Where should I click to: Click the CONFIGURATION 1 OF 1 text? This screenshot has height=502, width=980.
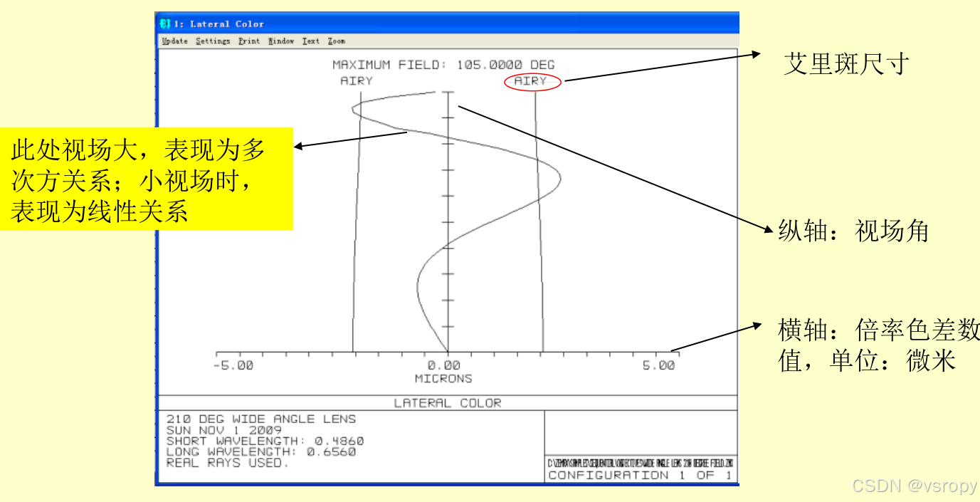click(641, 476)
